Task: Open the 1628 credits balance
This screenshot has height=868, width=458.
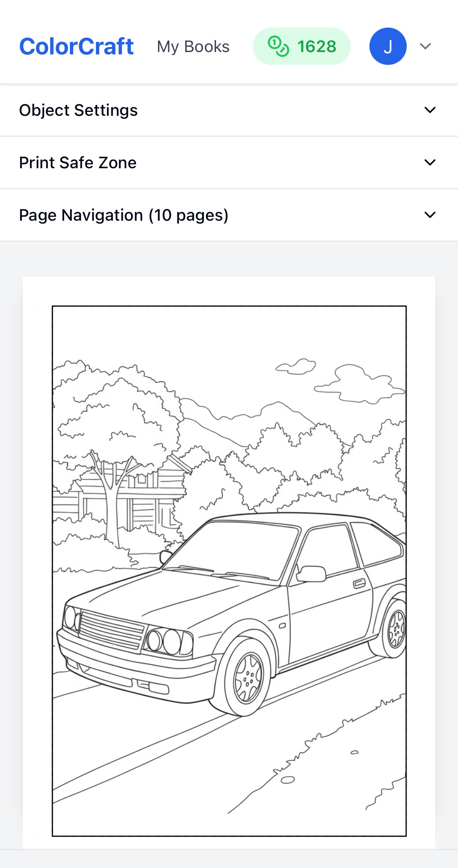Action: 302,46
